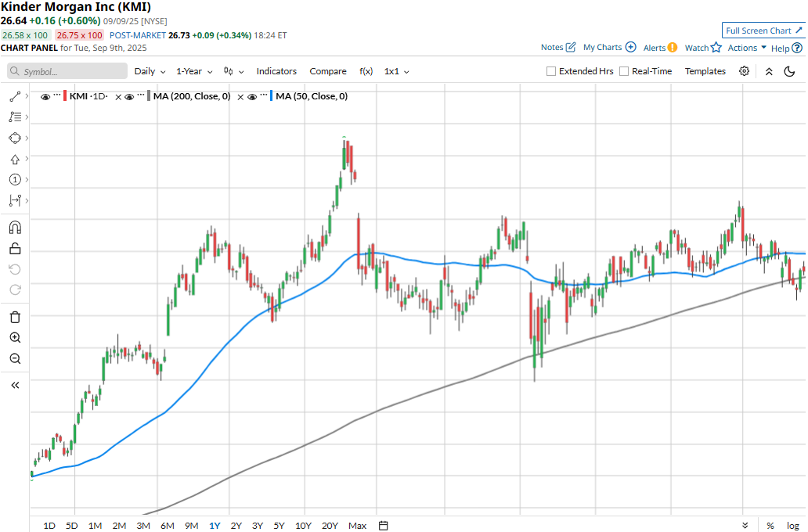Image resolution: width=808 pixels, height=532 pixels.
Task: Toggle the lock drawings padlock
Action: point(15,248)
